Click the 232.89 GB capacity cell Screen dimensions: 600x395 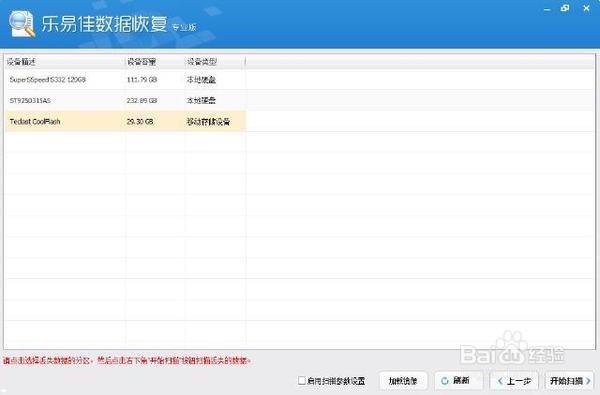[142, 101]
